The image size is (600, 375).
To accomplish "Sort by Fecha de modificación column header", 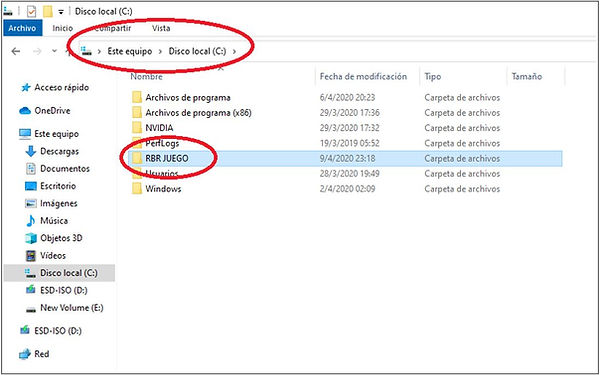I will tap(363, 77).
